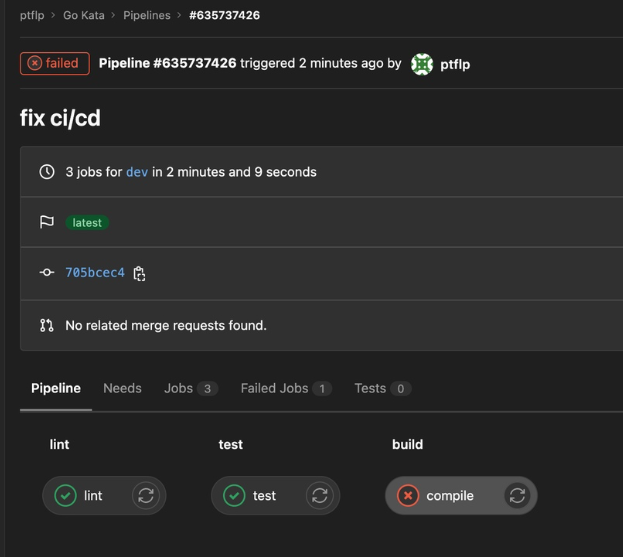Click the lint job passed status icon
This screenshot has height=557, width=623.
click(66, 495)
